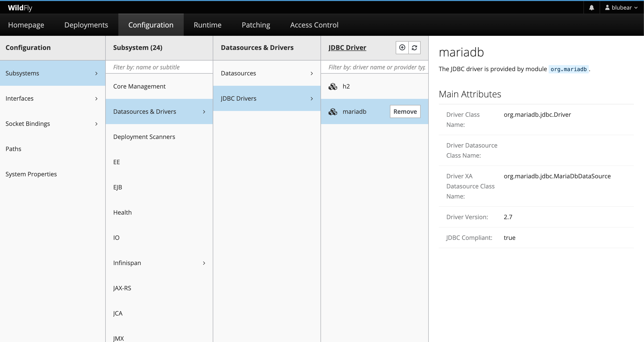This screenshot has height=342, width=644.
Task: Expand the Datasources chevron
Action: pos(312,73)
